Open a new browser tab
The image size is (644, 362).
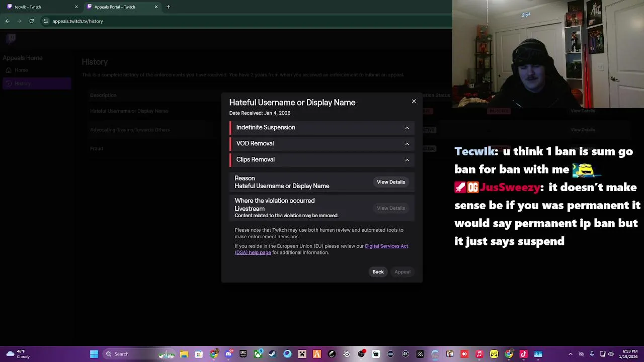(168, 7)
